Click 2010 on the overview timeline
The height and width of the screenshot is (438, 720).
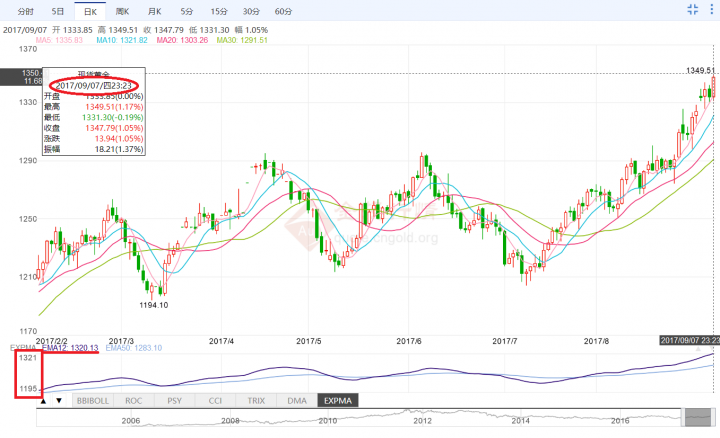[x=328, y=423]
